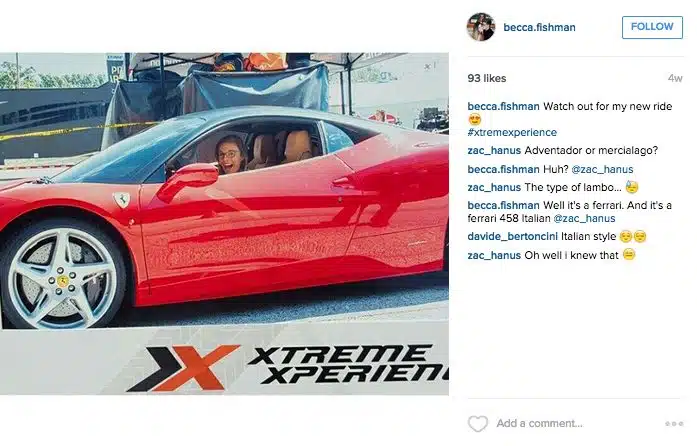Open the becca.fishman profile avatar picture
The image size is (697, 446).
(481, 27)
